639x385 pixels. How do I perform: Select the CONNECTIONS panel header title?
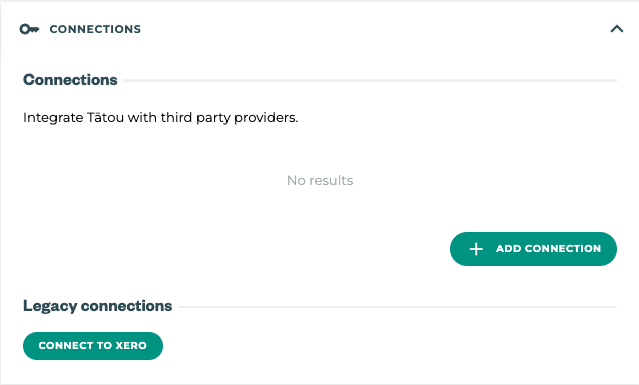click(95, 29)
